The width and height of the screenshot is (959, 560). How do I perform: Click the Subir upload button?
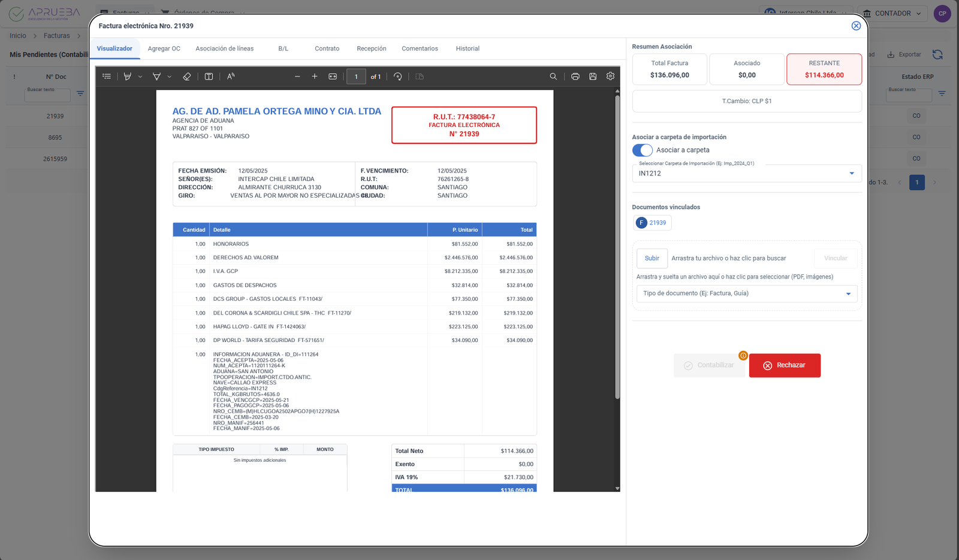tap(652, 258)
